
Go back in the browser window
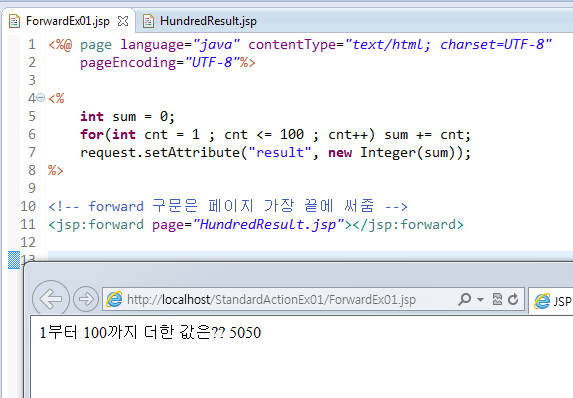tap(50, 299)
